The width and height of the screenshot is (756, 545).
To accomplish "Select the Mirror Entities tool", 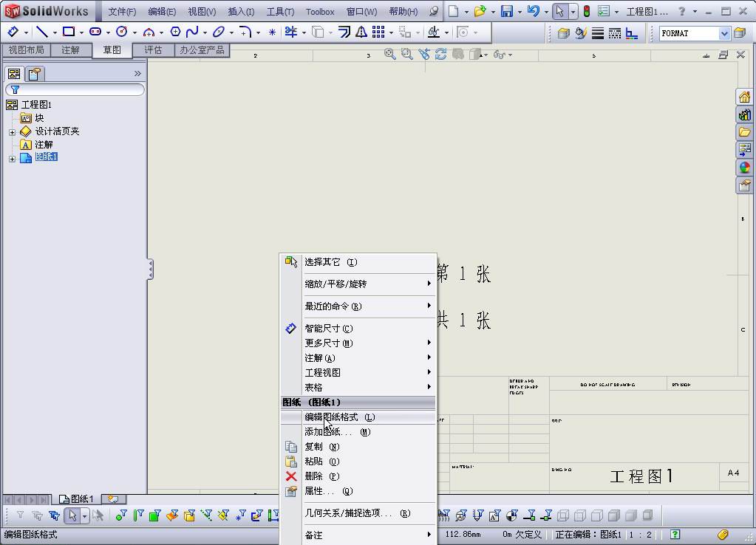I will (x=361, y=32).
